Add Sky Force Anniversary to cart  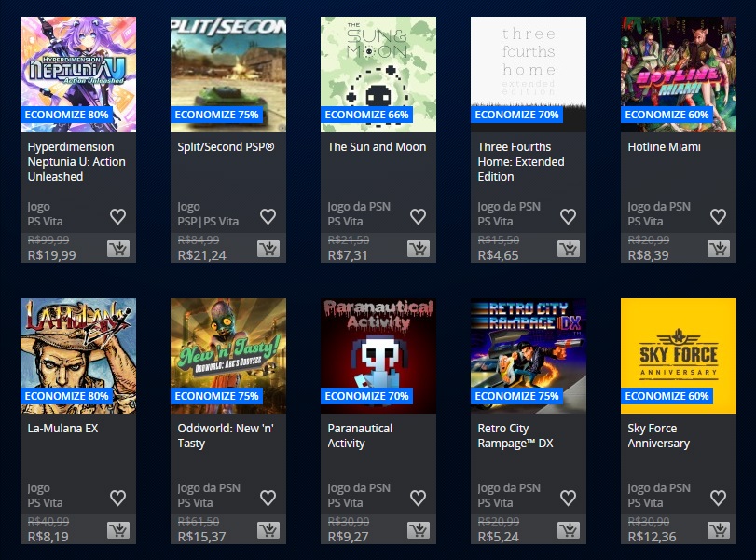tap(719, 530)
